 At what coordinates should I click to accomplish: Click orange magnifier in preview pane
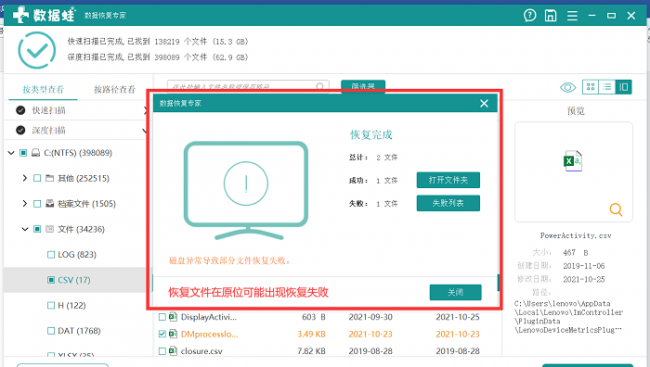click(x=616, y=209)
